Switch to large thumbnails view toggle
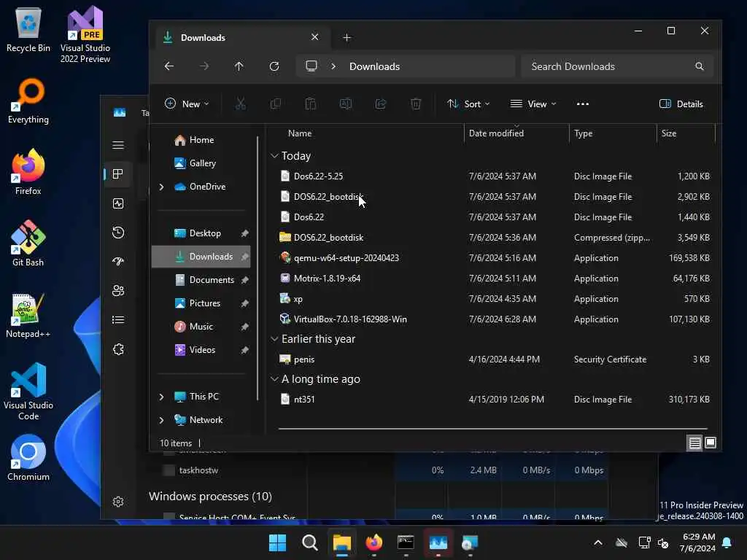Screen dimensions: 747x560 711,443
